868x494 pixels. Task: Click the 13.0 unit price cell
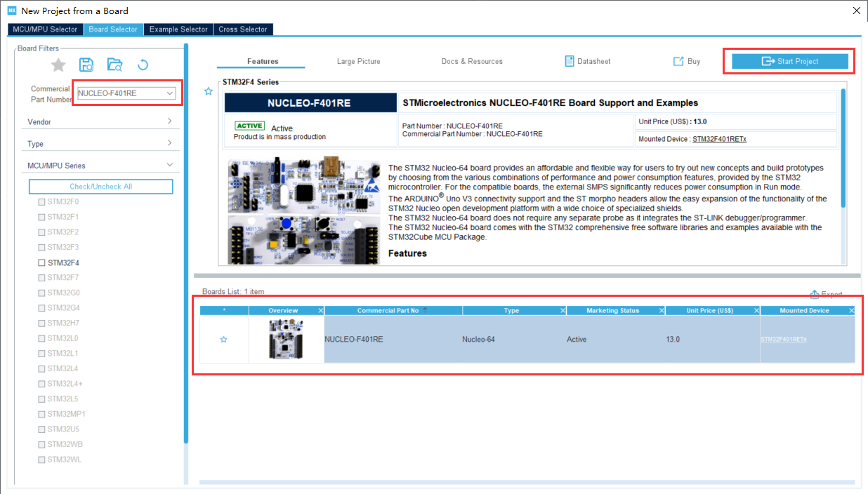pos(673,340)
